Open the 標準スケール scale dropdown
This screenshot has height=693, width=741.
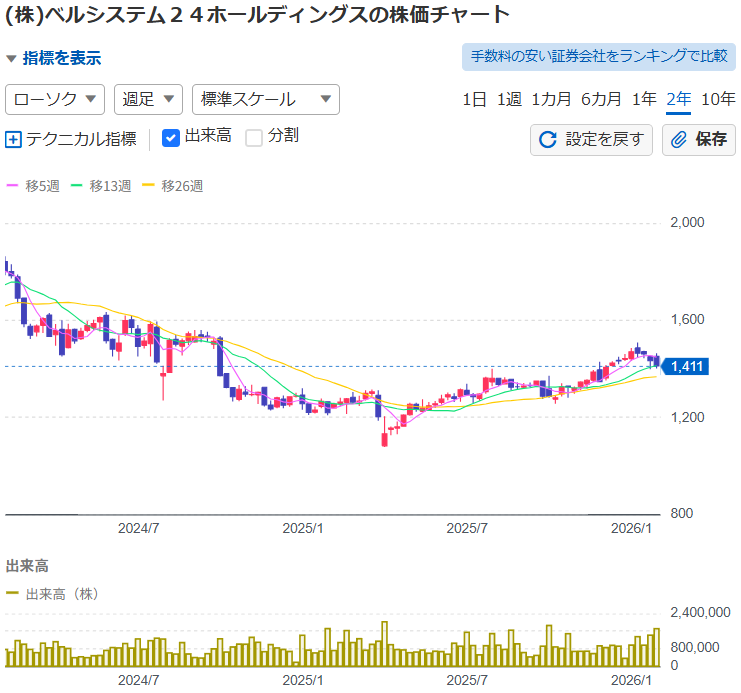(265, 99)
